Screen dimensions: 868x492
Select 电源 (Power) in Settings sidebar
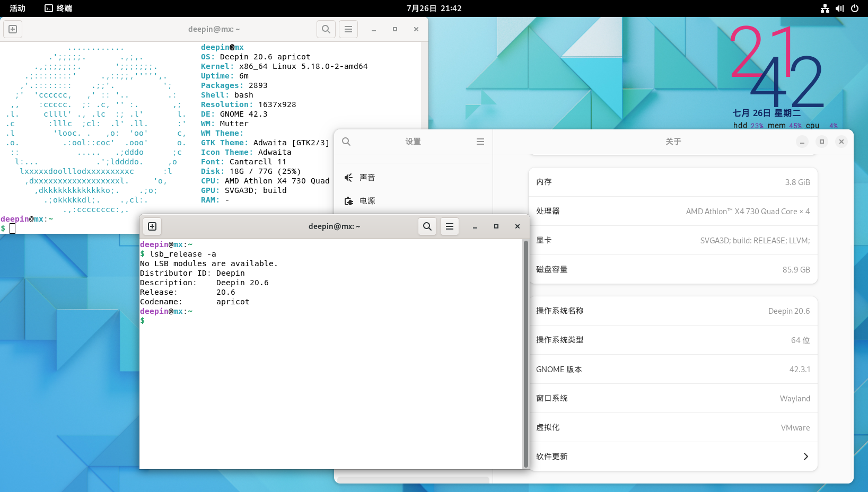coord(367,201)
